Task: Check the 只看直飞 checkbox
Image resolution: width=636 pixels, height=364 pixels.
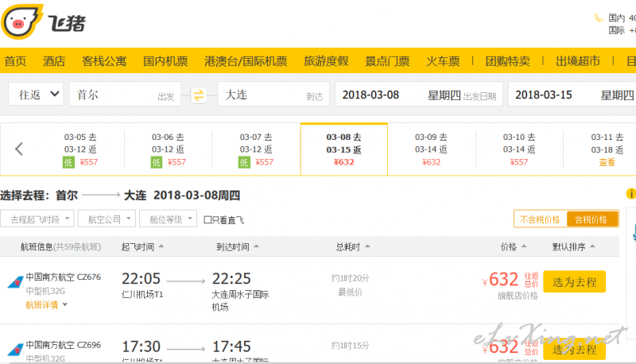Action: pos(207,219)
